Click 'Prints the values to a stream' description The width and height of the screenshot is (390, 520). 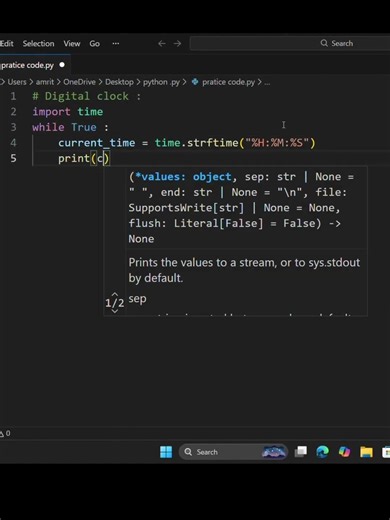click(x=244, y=270)
